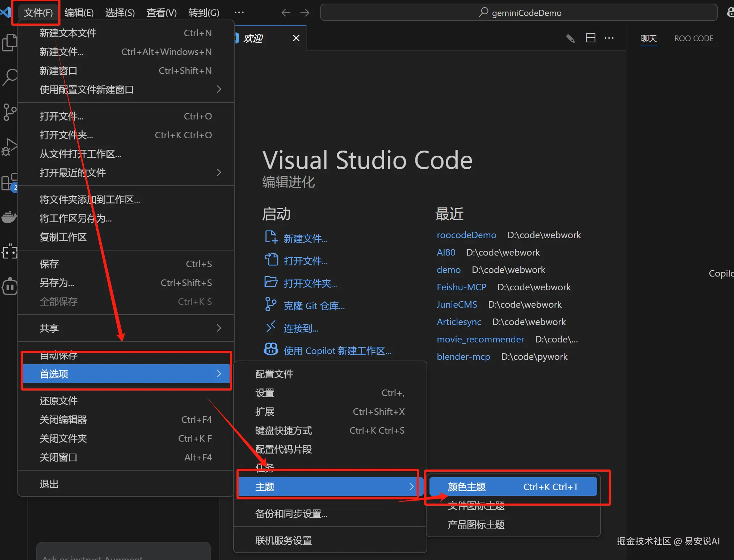Viewport: 734px width, 560px height.
Task: Open the Explorer view in activity bar
Action: coord(9,43)
